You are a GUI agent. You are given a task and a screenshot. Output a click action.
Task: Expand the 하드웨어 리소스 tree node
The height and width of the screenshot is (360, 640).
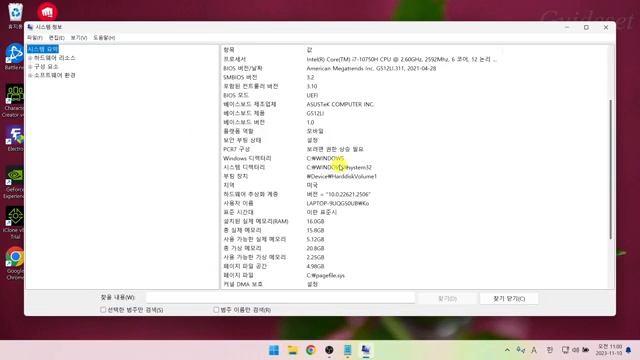tap(30, 58)
